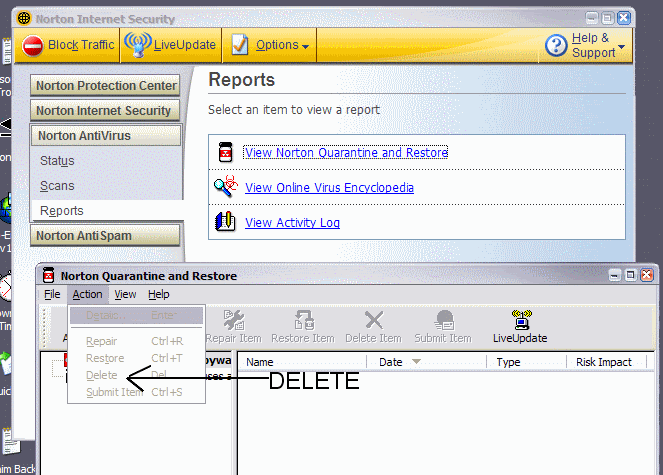Select Reports under Norton AntiVirus

coord(62,211)
